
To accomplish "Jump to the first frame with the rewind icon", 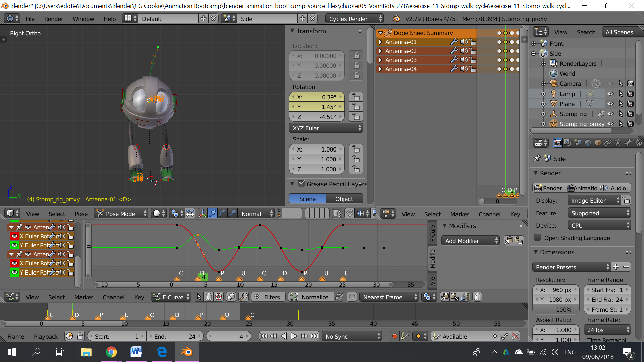I will point(264,336).
